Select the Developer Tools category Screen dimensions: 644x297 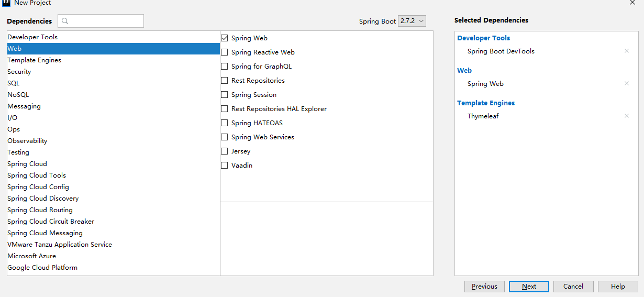113,37
